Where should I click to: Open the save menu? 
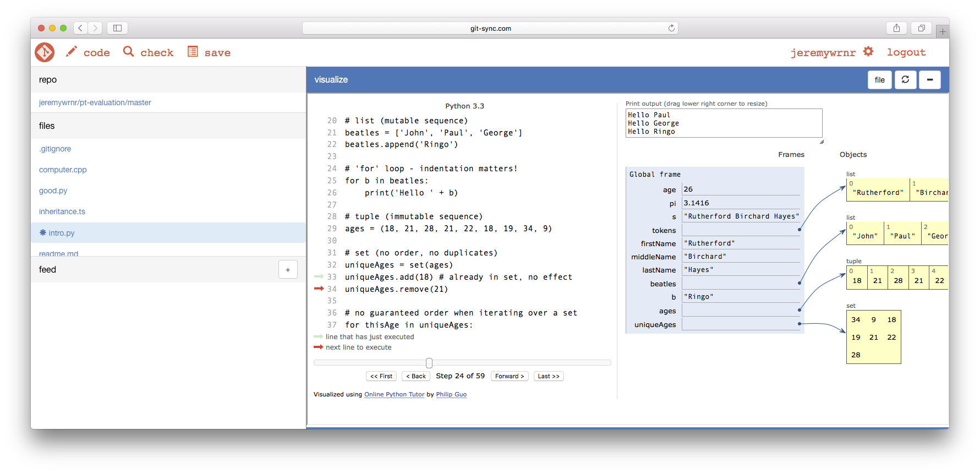click(217, 52)
